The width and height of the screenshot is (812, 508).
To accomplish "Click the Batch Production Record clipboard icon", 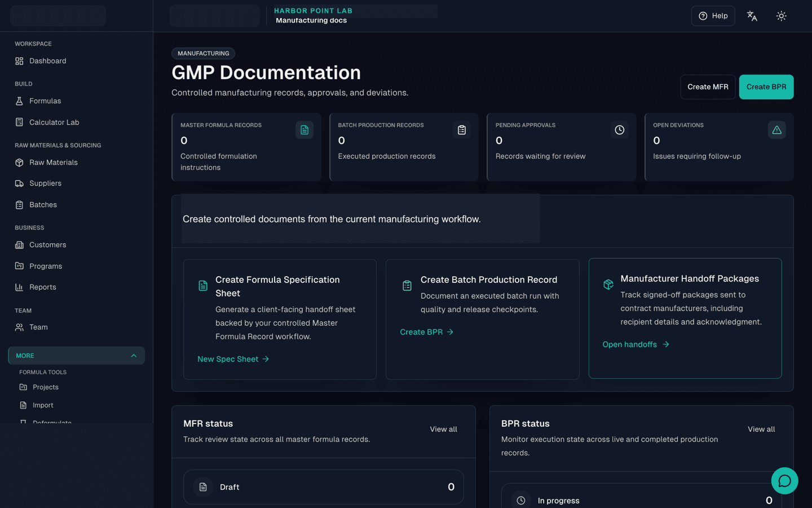I will pyautogui.click(x=407, y=286).
